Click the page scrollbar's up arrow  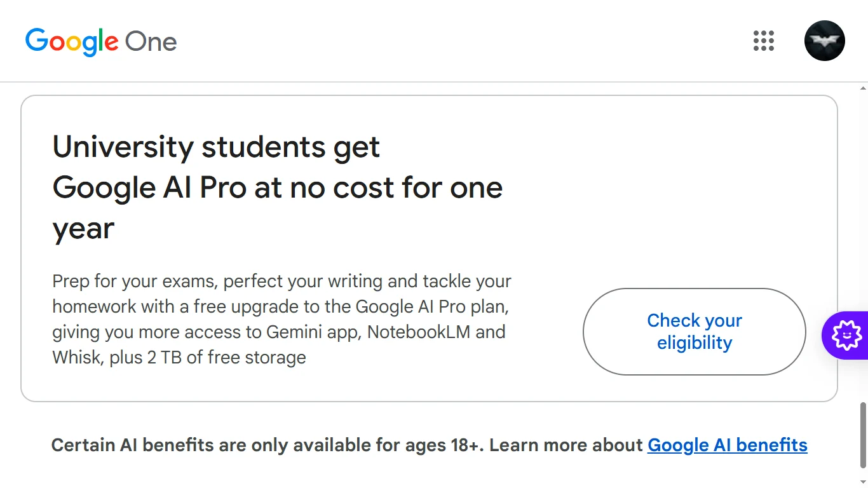862,88
